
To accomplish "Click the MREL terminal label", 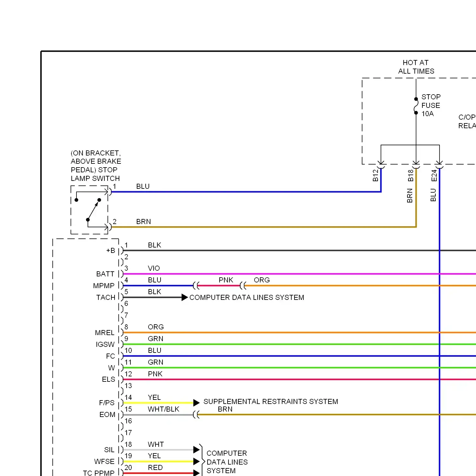I will pyautogui.click(x=104, y=333).
